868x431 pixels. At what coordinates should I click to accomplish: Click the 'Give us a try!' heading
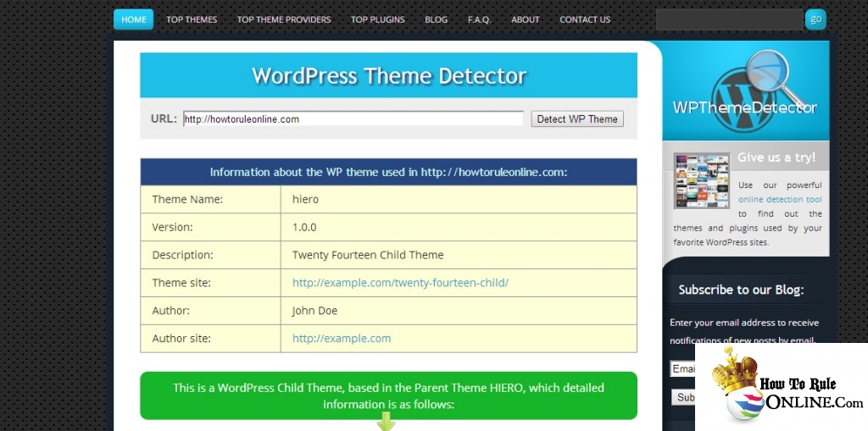click(x=776, y=157)
